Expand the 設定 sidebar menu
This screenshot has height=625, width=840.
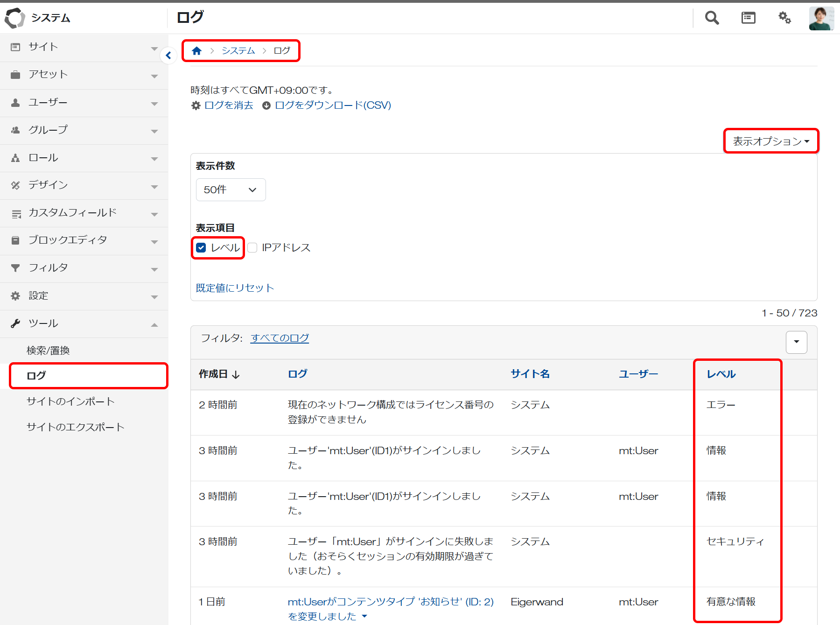tap(84, 296)
